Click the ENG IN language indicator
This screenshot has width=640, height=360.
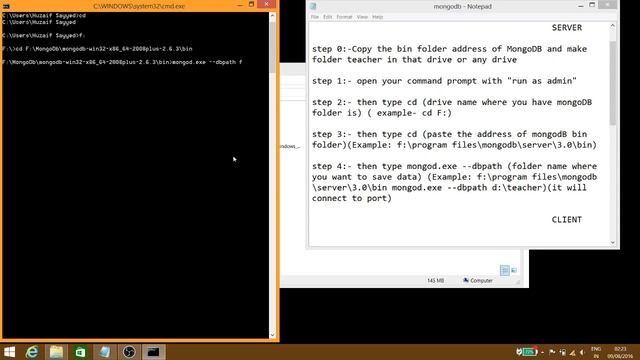(x=596, y=352)
